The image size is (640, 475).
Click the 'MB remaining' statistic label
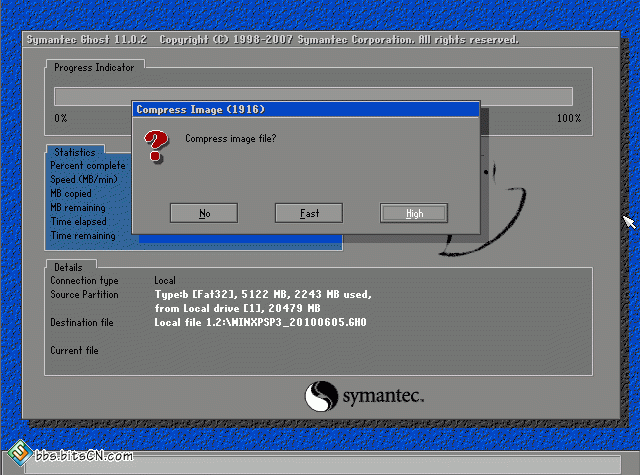click(x=78, y=207)
